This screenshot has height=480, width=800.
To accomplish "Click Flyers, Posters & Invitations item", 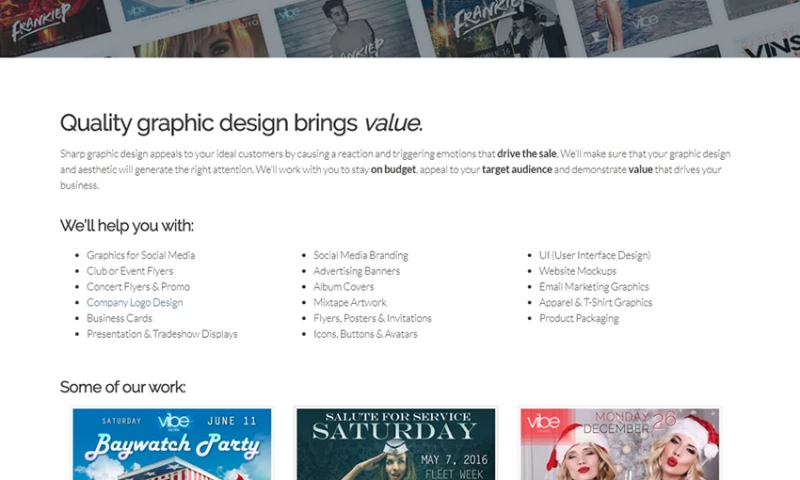I will click(372, 318).
